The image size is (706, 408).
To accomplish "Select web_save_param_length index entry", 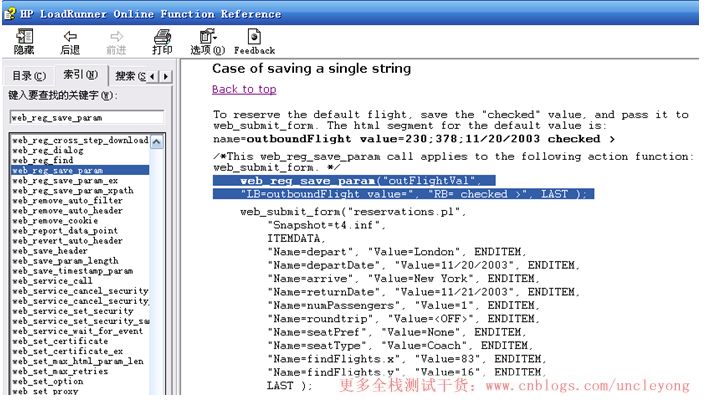I will point(65,261).
